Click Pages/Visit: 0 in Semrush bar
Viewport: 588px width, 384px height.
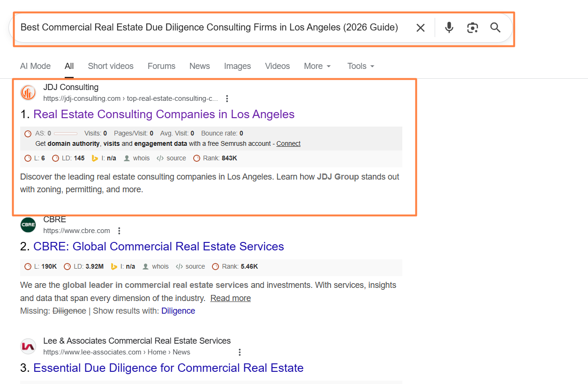[x=134, y=134]
